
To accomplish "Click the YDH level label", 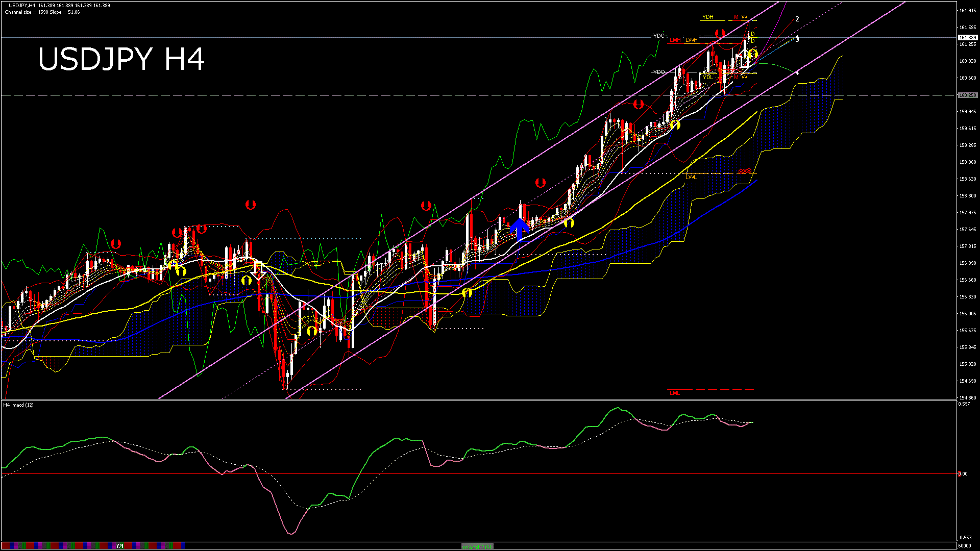I will [707, 17].
